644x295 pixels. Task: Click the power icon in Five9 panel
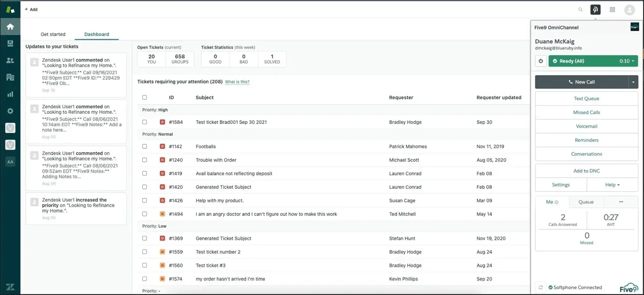coord(541,60)
